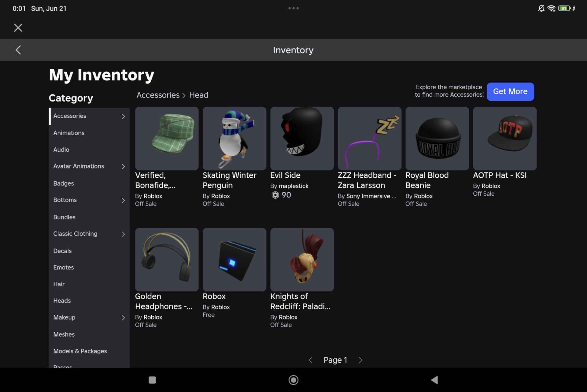
Task: Select the Accessories category
Action: click(89, 116)
